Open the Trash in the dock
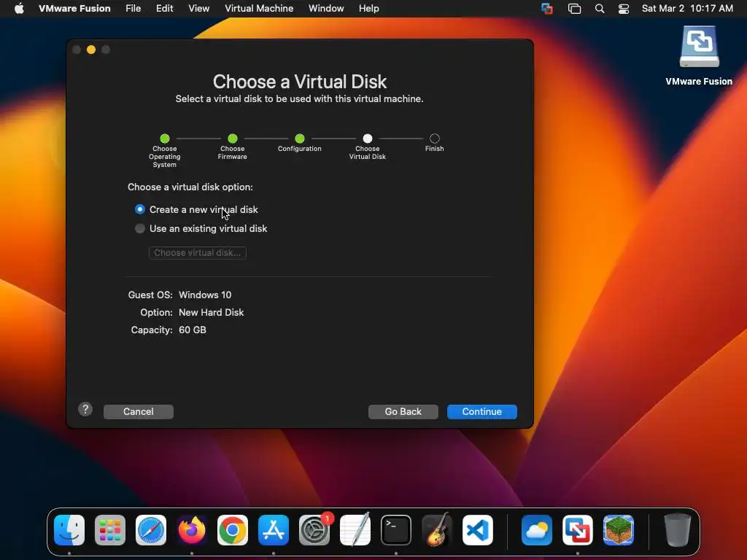 click(x=677, y=529)
